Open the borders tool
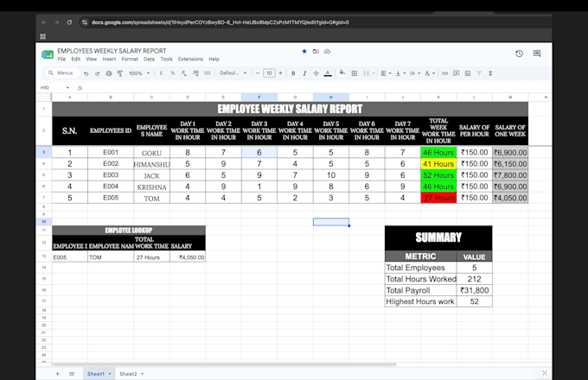Screen dimensions: 588x380 (x=354, y=73)
